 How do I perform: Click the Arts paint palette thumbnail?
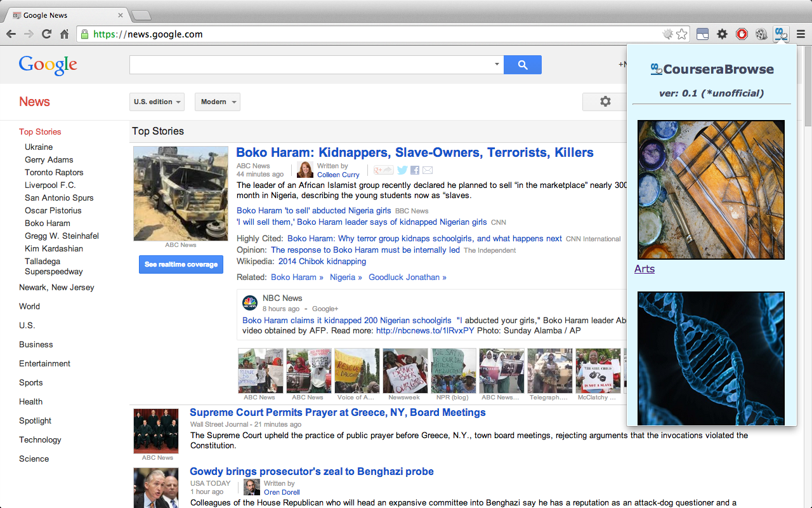coord(711,190)
